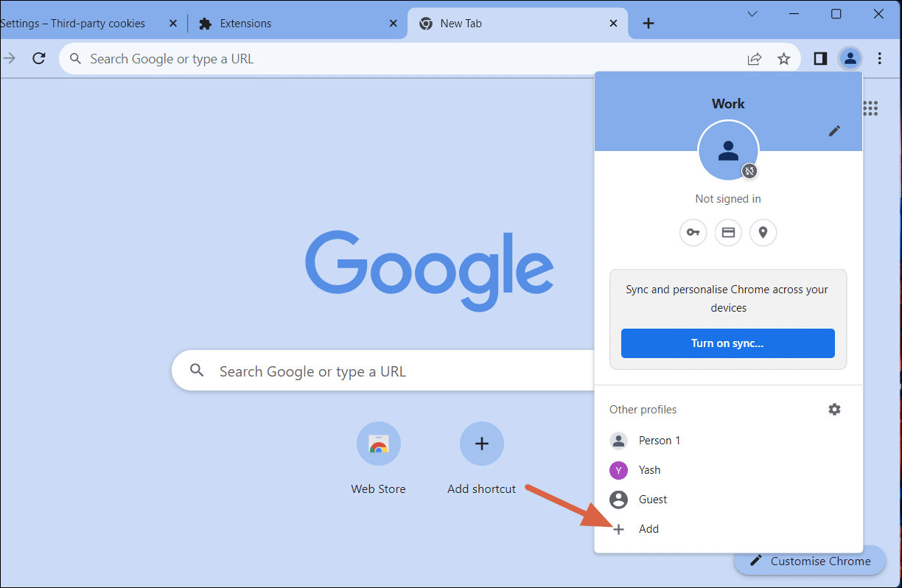Reload the current page
902x588 pixels.
tap(39, 57)
